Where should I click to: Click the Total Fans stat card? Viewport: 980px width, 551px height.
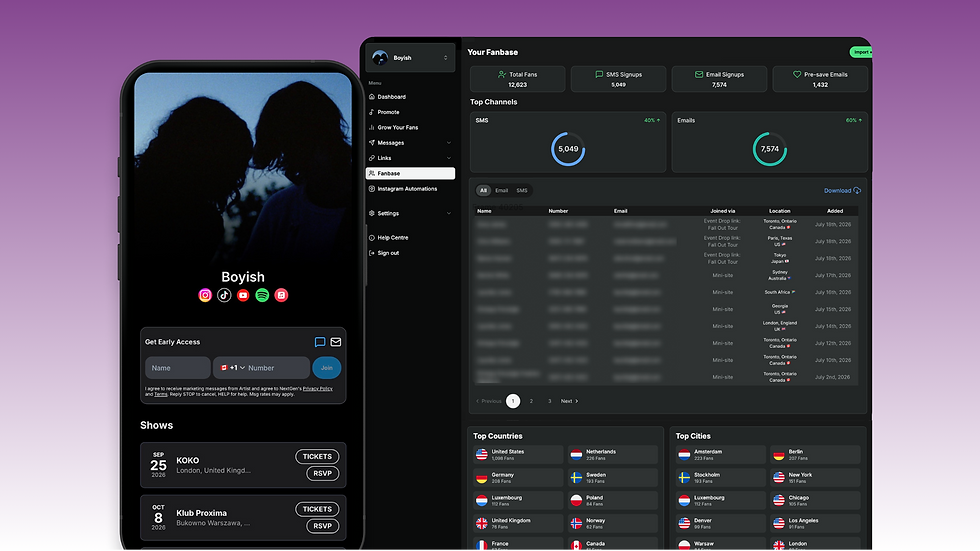pyautogui.click(x=518, y=79)
